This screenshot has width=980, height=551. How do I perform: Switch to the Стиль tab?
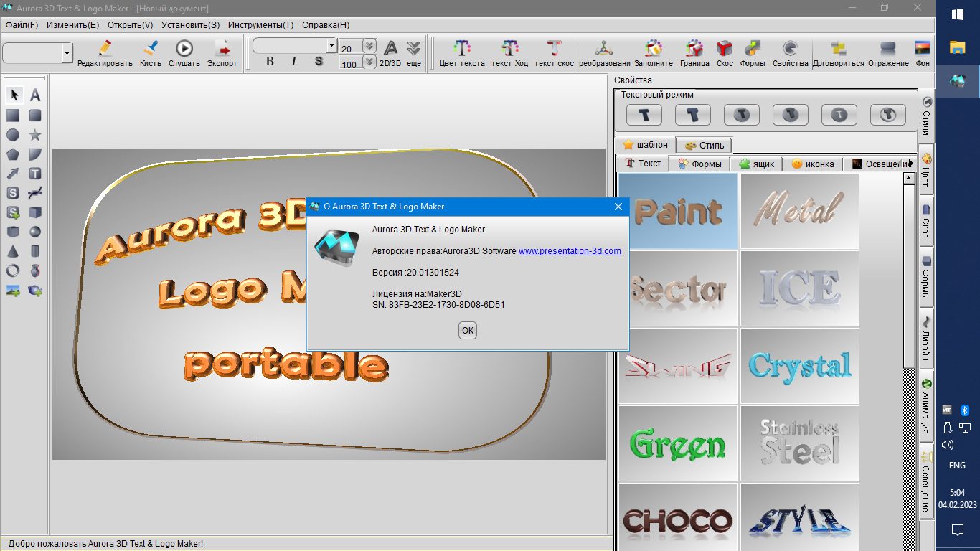point(704,145)
